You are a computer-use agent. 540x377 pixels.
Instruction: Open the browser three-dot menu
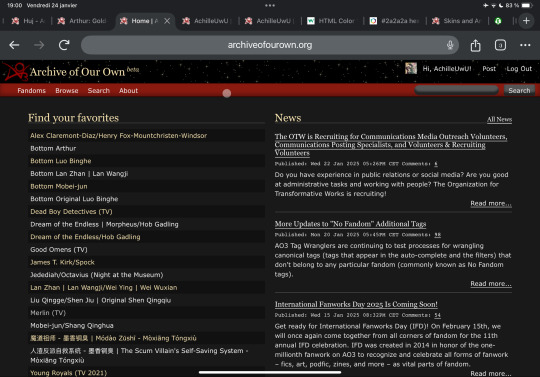(x=525, y=45)
